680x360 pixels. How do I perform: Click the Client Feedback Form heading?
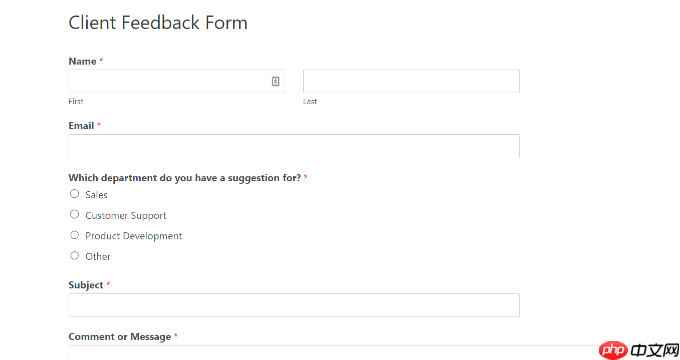click(158, 23)
